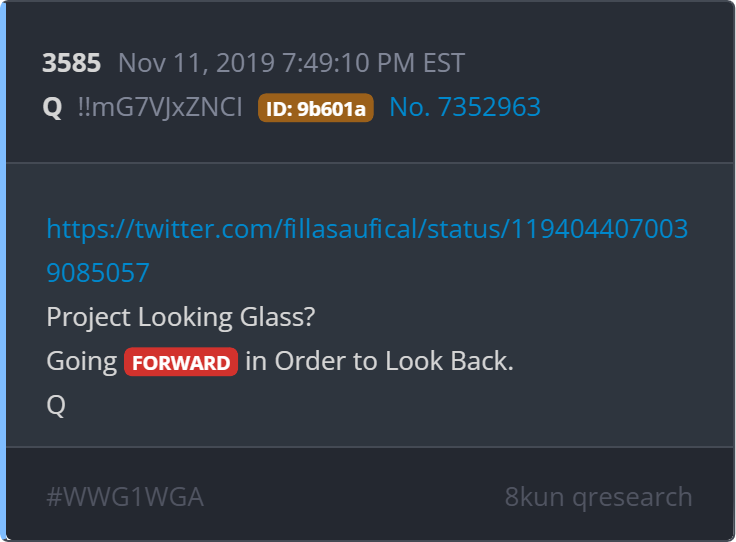
Task: Click the 7:49:10 PM time
Action: click(x=348, y=62)
